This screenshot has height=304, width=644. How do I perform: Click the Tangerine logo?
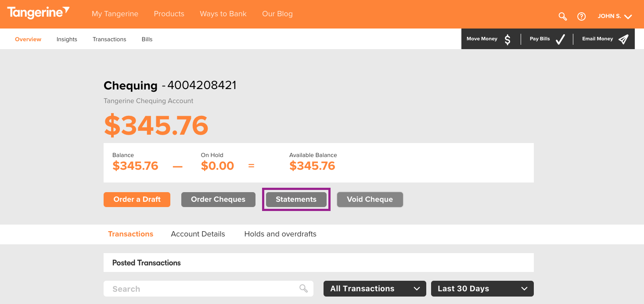[x=38, y=13]
